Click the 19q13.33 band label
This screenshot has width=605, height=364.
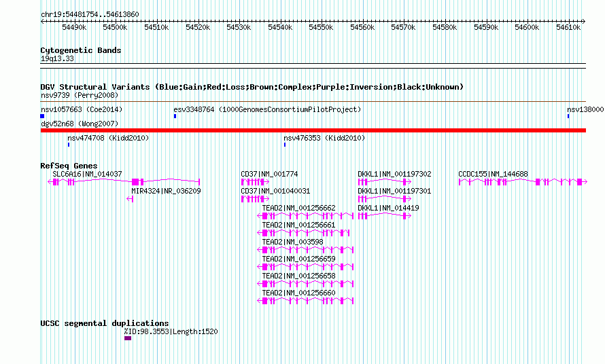pos(57,58)
